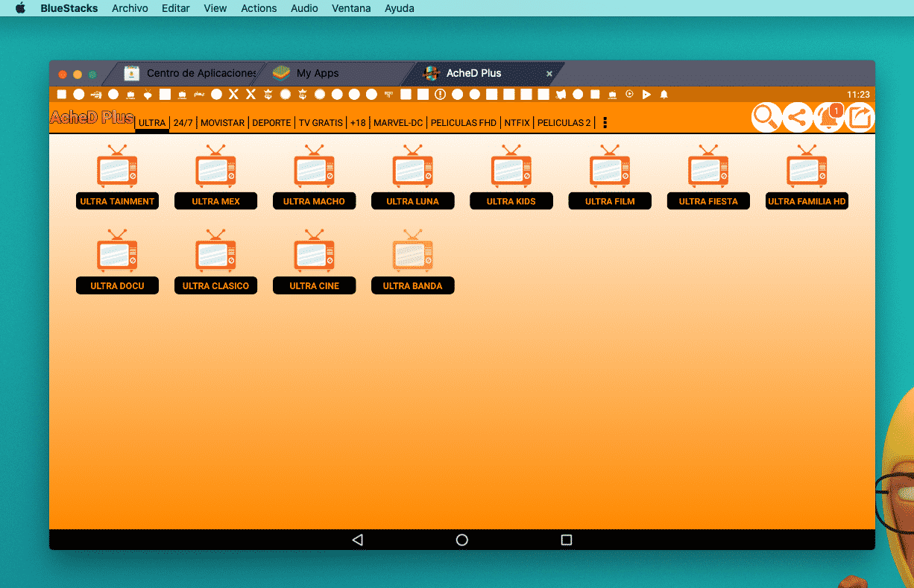Tap the Android home circle button
914x588 pixels.
coord(461,540)
